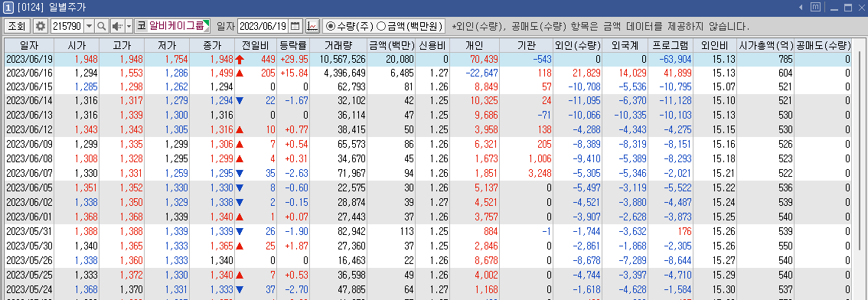Click the chart view icon
868x300 pixels.
point(312,26)
